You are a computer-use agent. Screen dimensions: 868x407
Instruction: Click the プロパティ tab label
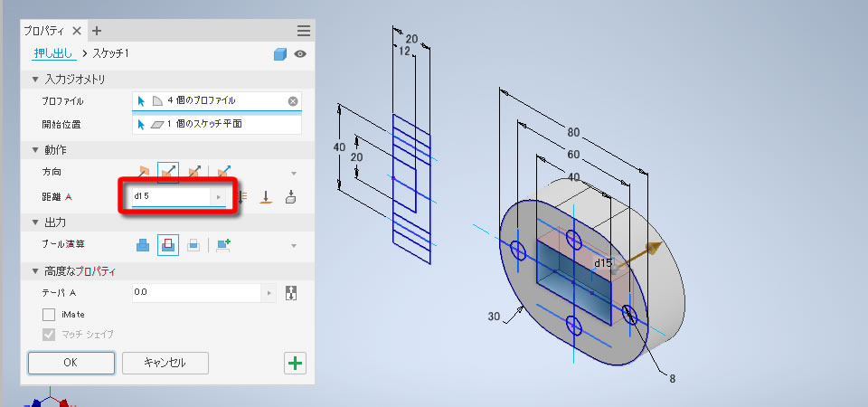45,31
